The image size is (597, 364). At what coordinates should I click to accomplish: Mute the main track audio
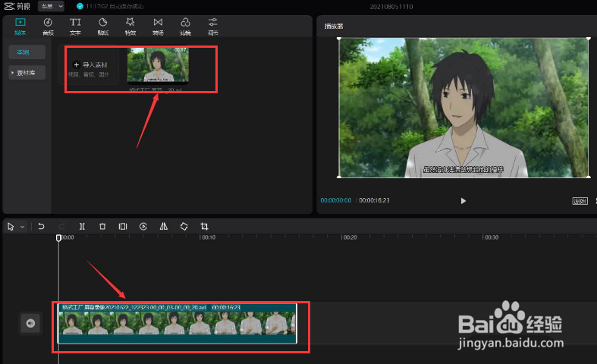point(30,323)
